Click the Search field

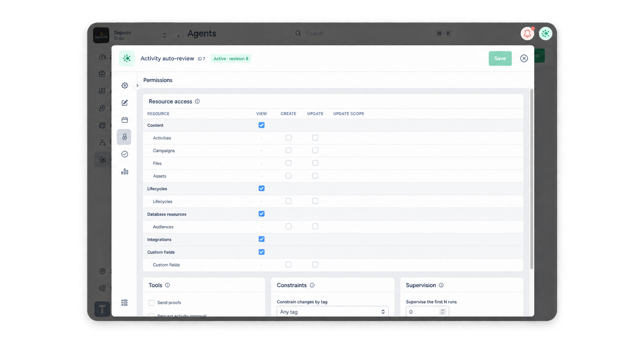click(x=373, y=34)
